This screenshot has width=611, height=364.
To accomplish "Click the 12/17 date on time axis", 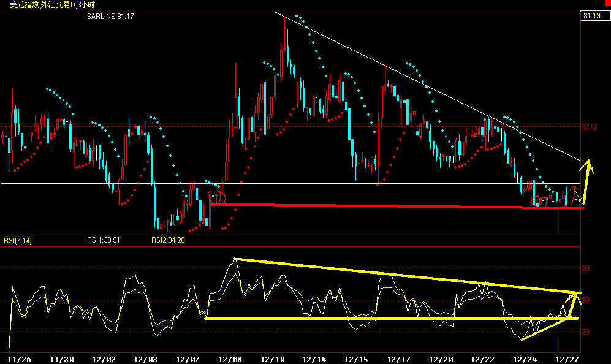I will (x=398, y=359).
